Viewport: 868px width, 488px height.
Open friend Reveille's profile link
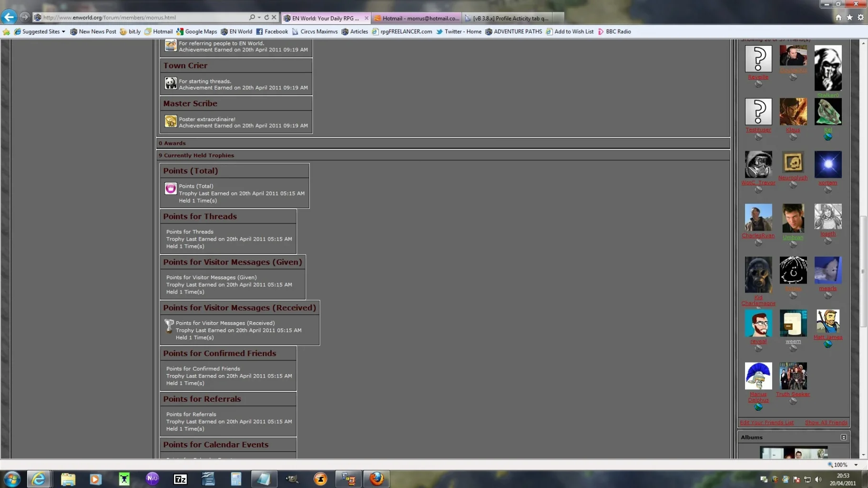(758, 77)
